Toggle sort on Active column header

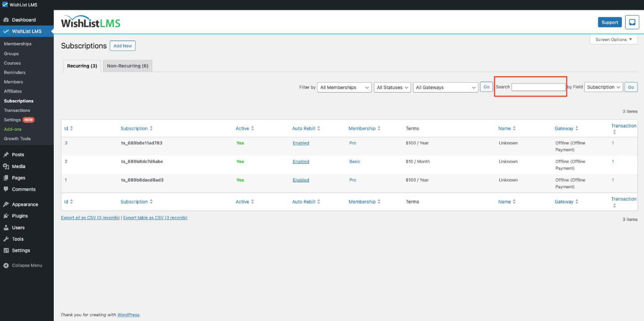pyautogui.click(x=253, y=128)
